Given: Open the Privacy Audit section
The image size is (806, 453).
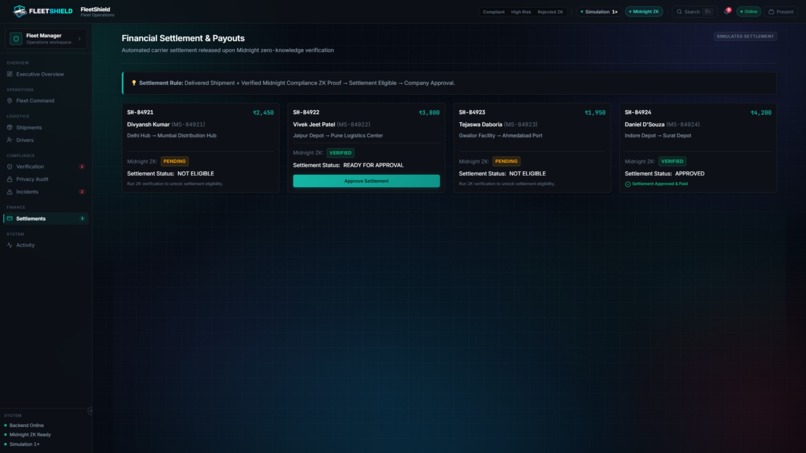Looking at the screenshot, I should tap(46, 179).
